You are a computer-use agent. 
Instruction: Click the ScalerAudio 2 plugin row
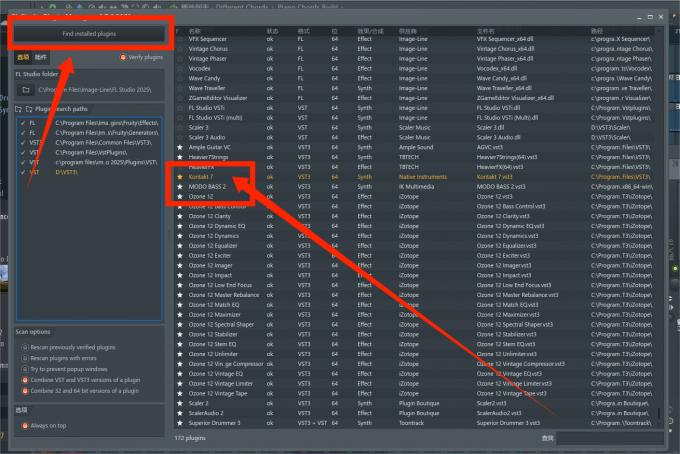[415, 413]
